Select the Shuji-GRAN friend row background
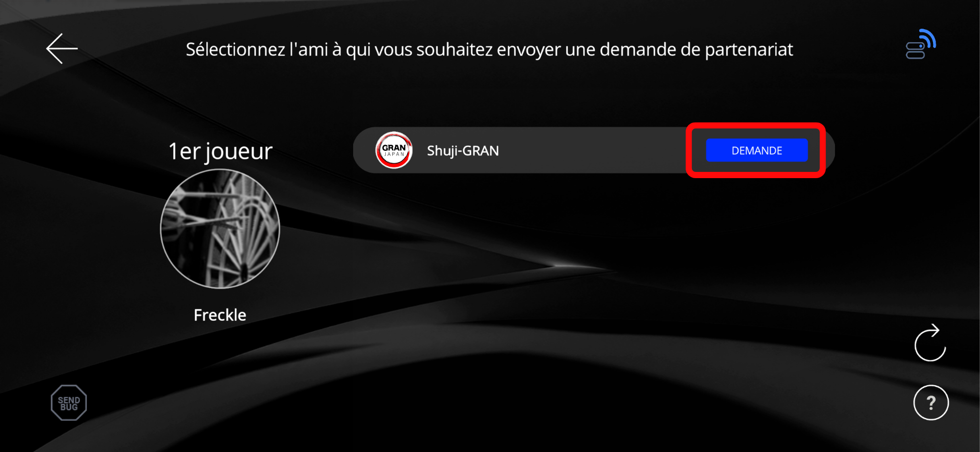The image size is (980, 452). (x=594, y=150)
